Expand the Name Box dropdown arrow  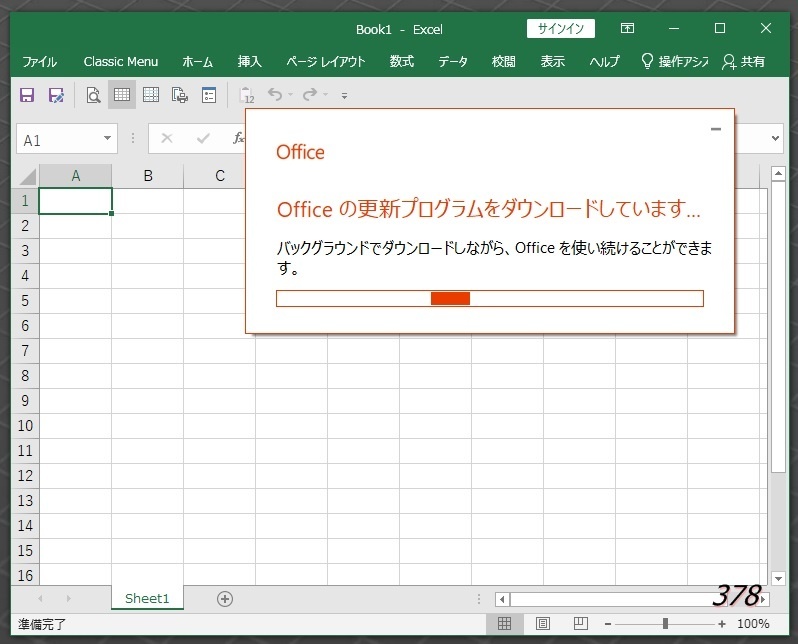(107, 138)
